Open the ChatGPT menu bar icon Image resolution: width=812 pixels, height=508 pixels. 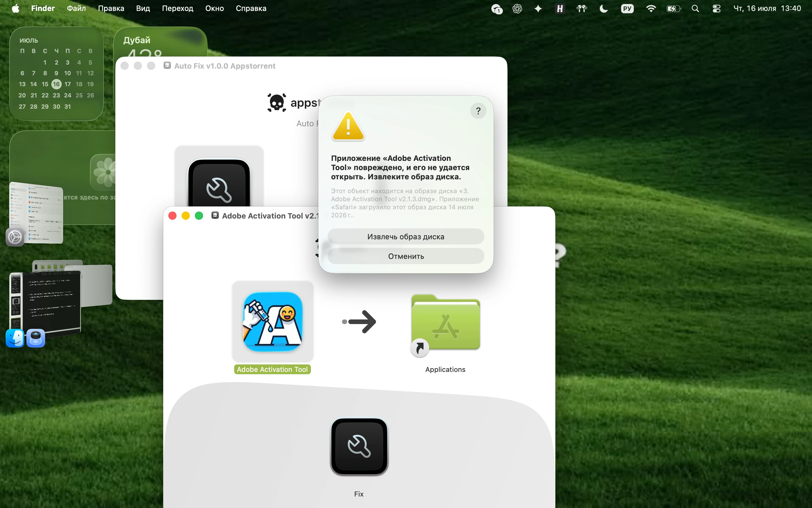pyautogui.click(x=517, y=8)
